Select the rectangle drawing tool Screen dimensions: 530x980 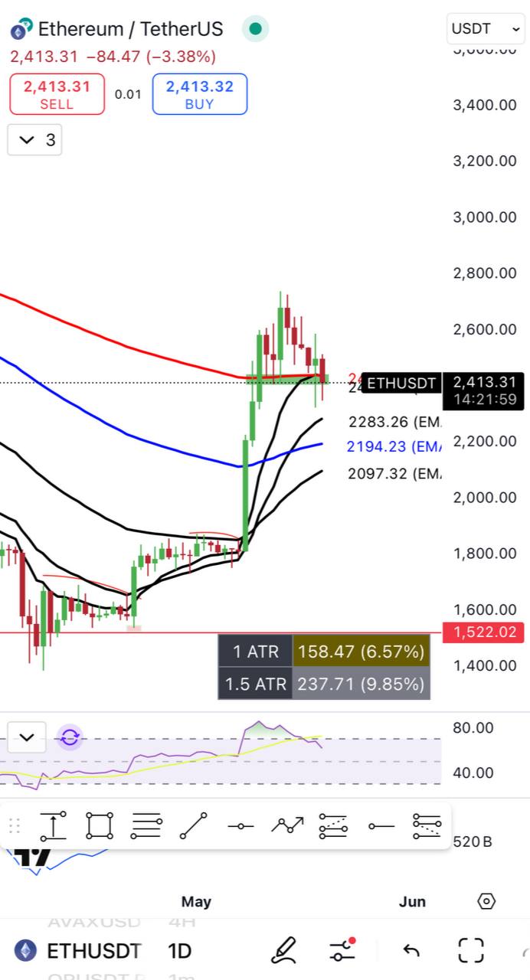[100, 826]
